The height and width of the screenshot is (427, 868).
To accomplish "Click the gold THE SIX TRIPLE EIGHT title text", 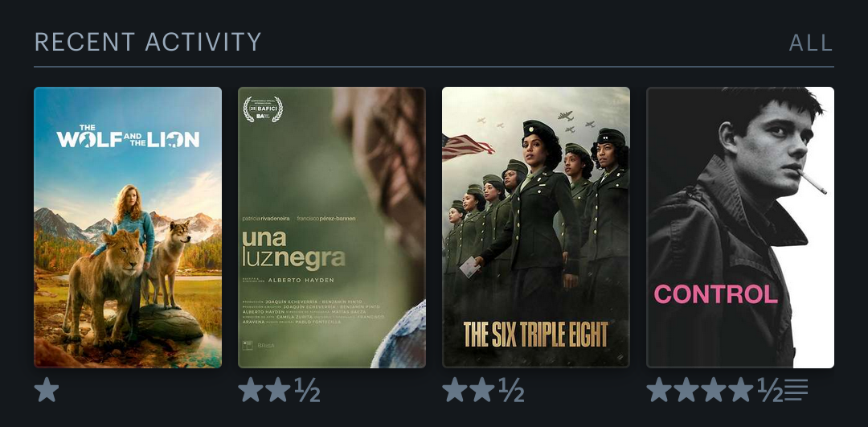I will [535, 334].
